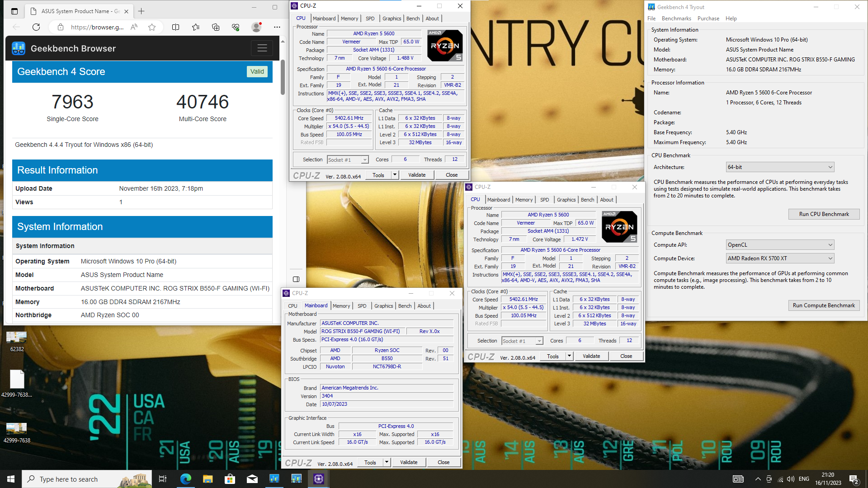Click the read aloud icon in address bar

tap(134, 27)
